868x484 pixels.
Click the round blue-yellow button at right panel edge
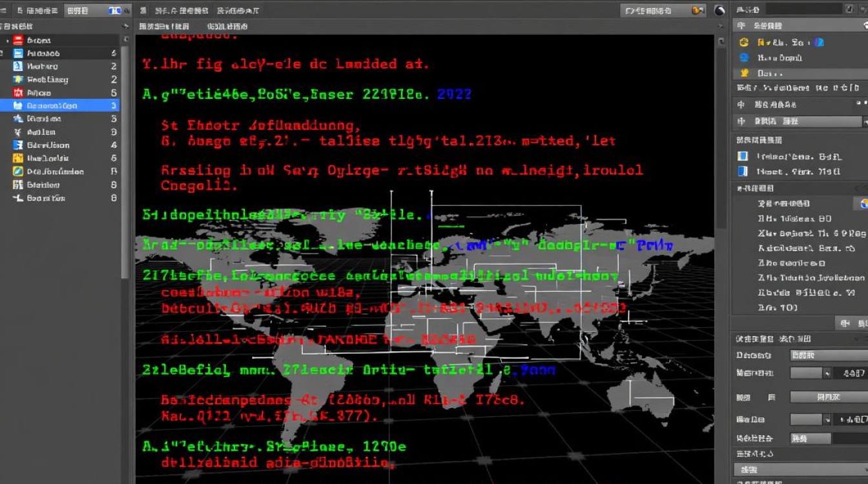click(x=863, y=204)
